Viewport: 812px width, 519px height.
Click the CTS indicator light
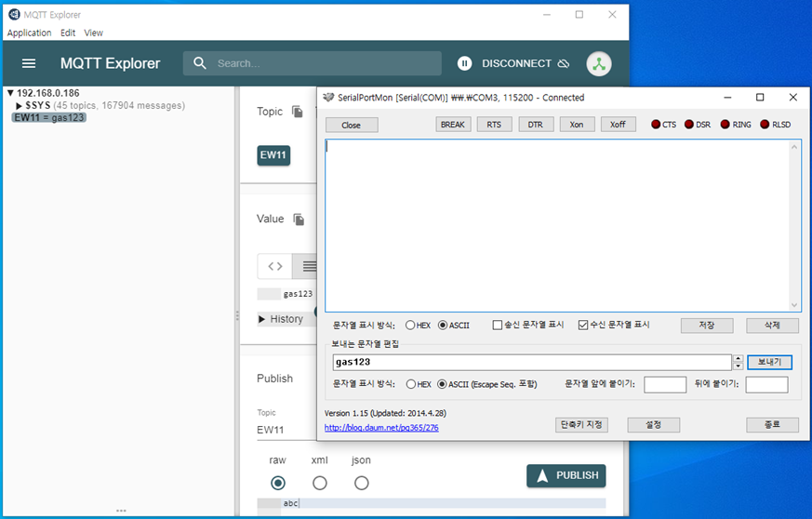656,125
